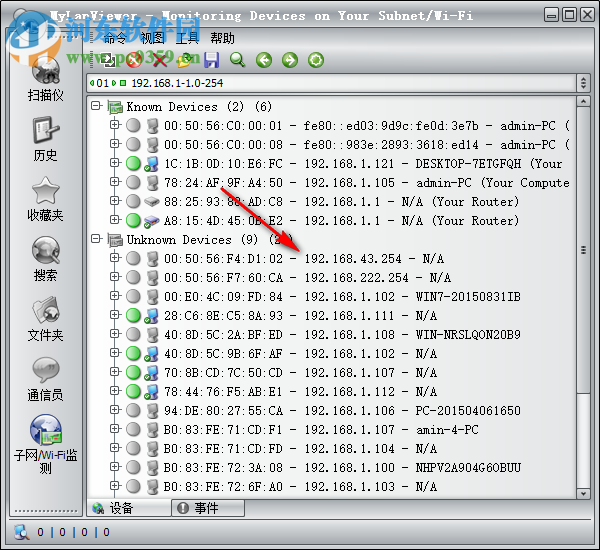Click the device list scroll down arrow
Screen dimensions: 600x550
pos(583,494)
